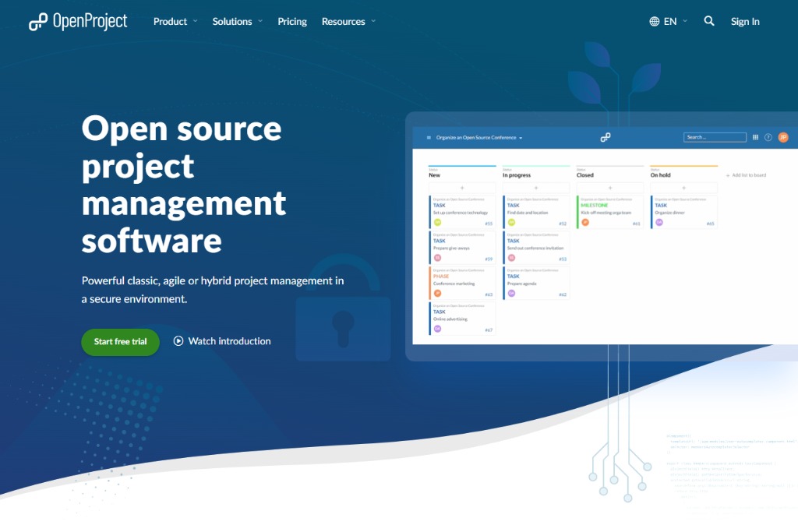798x532 pixels.
Task: Click the modules grid icon in the demo header
Action: click(755, 136)
